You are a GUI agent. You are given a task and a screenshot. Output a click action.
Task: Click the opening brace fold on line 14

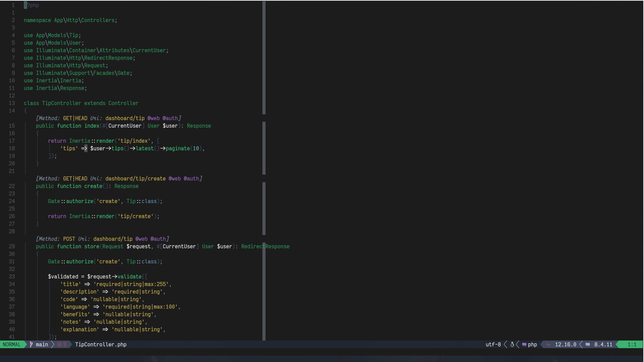[x=25, y=111]
